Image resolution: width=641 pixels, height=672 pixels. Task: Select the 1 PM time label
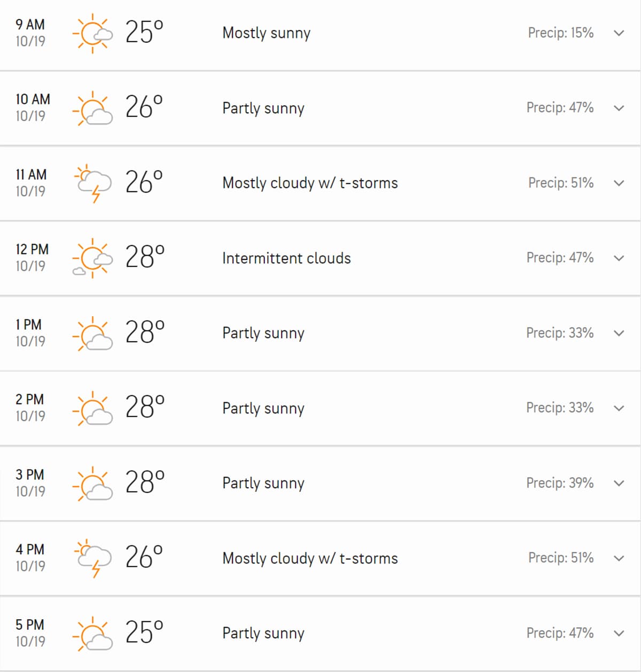(28, 325)
